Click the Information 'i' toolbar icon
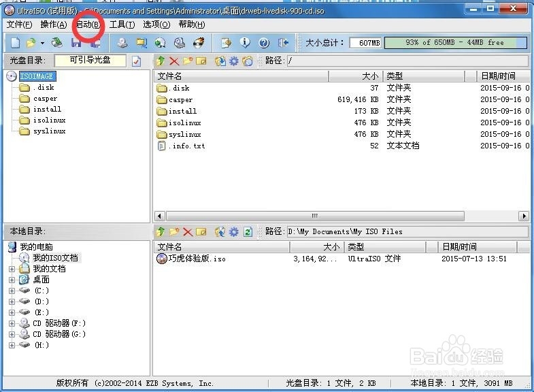This screenshot has height=392, width=534. 245,43
